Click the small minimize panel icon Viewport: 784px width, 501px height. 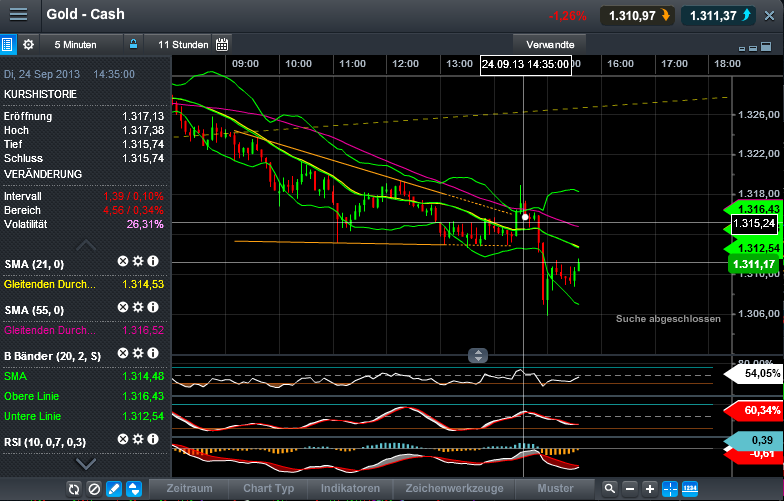(742, 48)
